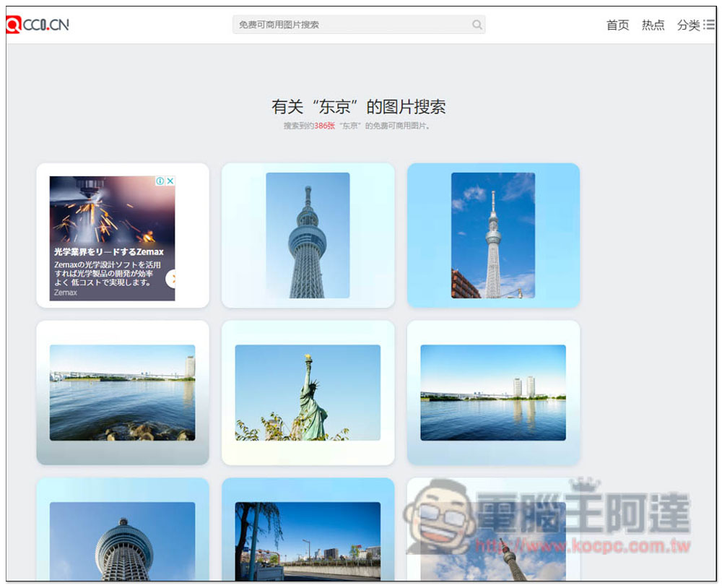Click the Zemax advertiser name
This screenshot has height=588, width=722.
66,293
